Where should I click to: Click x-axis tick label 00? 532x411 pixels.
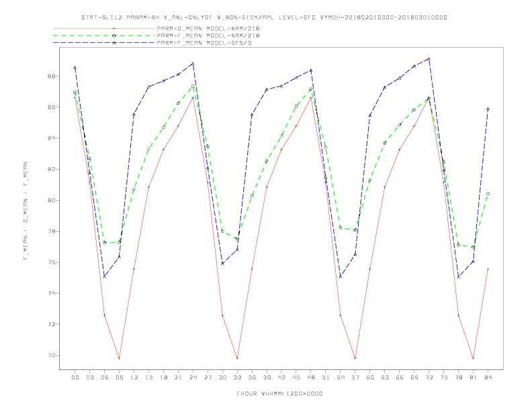pos(75,377)
